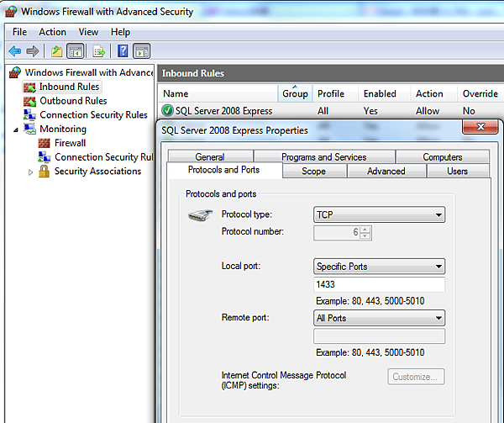The height and width of the screenshot is (423, 504).
Task: Switch to the Programs and Services tab
Action: [x=324, y=156]
